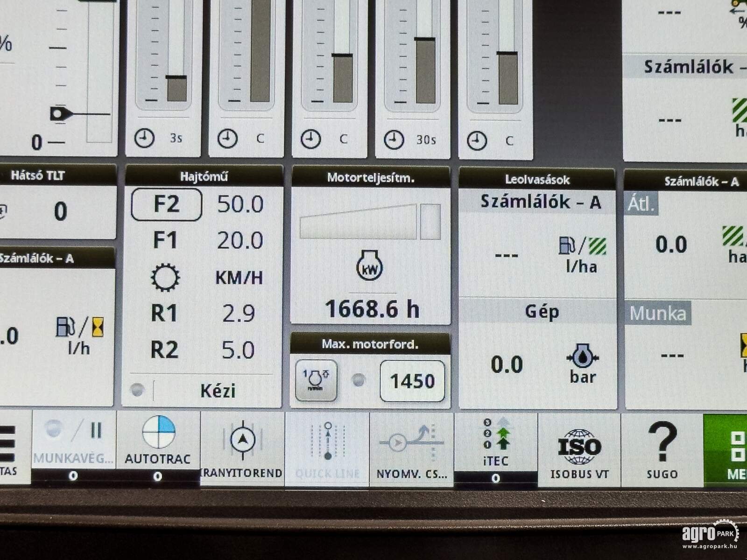This screenshot has width=747, height=560.
Task: Tap the 30s timer clock icon
Action: click(x=394, y=140)
